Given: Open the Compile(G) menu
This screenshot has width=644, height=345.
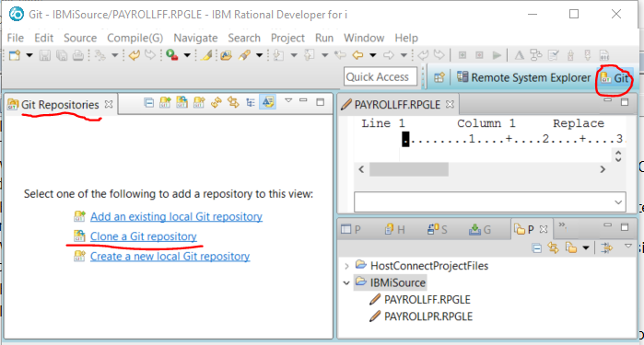Looking at the screenshot, I should 135,38.
